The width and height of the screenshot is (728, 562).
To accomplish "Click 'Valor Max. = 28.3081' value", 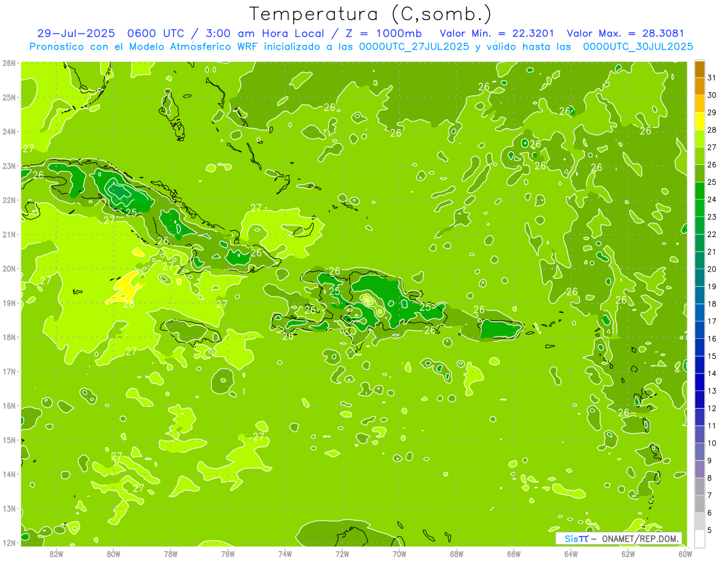I will coord(625,33).
